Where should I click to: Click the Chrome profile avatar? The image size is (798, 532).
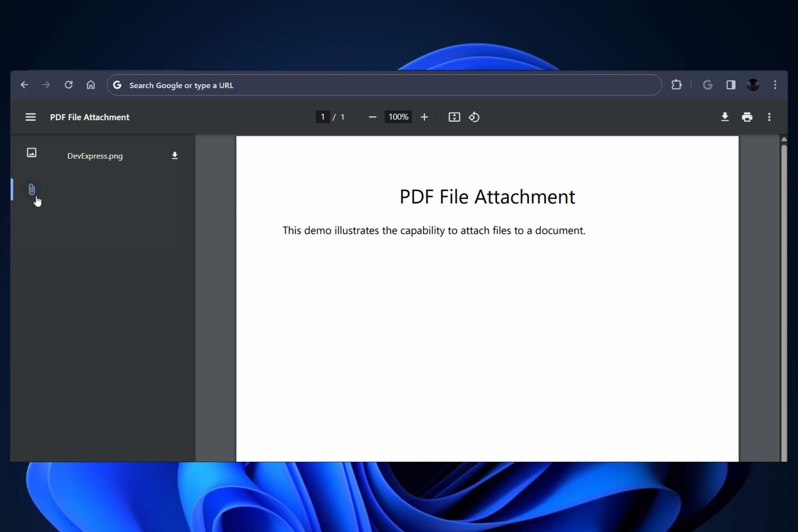coord(753,85)
